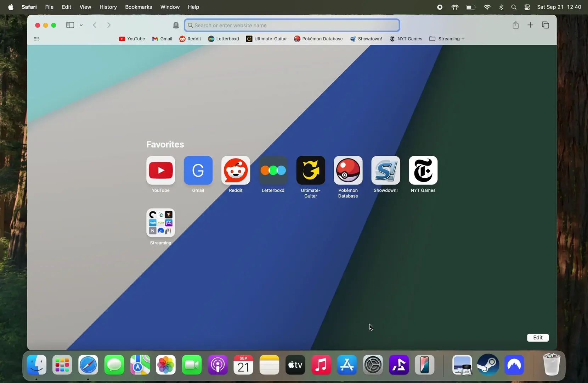Open Podcasts from the Dock
588x383 pixels.
[x=218, y=365]
